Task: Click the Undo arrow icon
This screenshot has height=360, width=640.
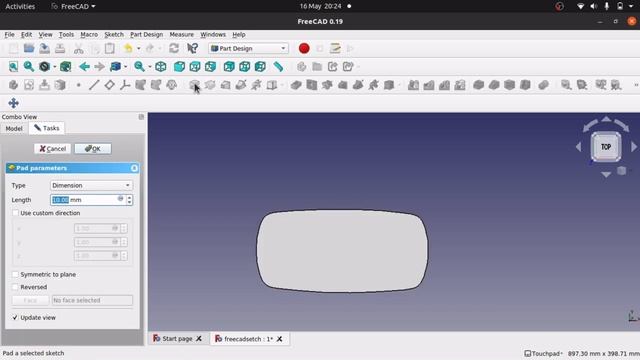Action: 128,48
